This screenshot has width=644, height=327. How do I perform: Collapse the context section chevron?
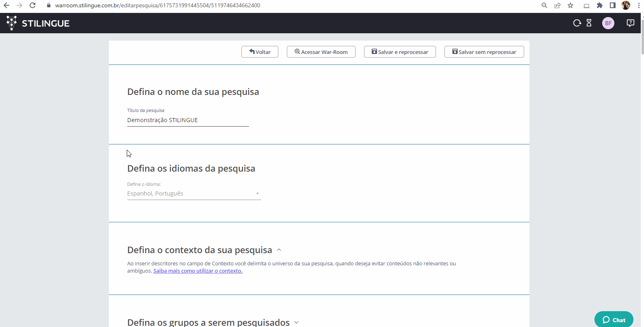[279, 250]
